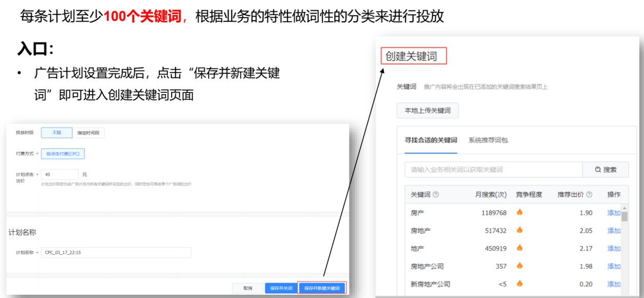Click the keyword search input field

click(493, 169)
